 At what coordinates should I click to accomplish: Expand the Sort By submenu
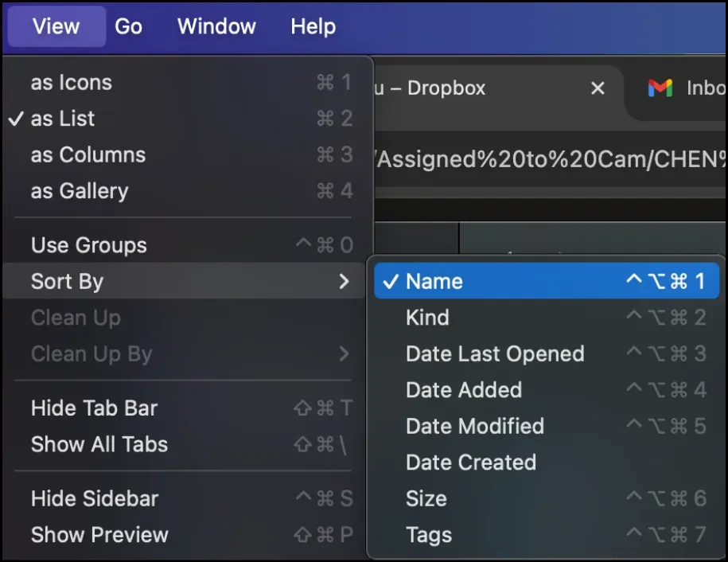pos(67,281)
